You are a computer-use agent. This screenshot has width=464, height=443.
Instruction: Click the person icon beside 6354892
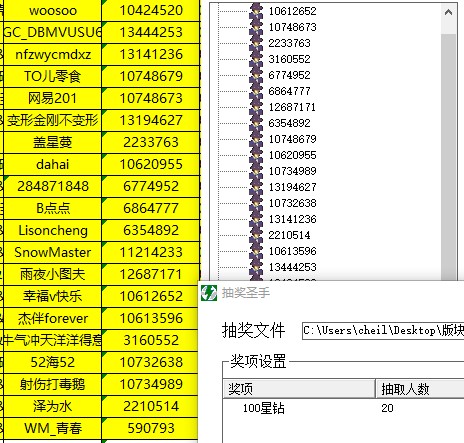tap(256, 123)
